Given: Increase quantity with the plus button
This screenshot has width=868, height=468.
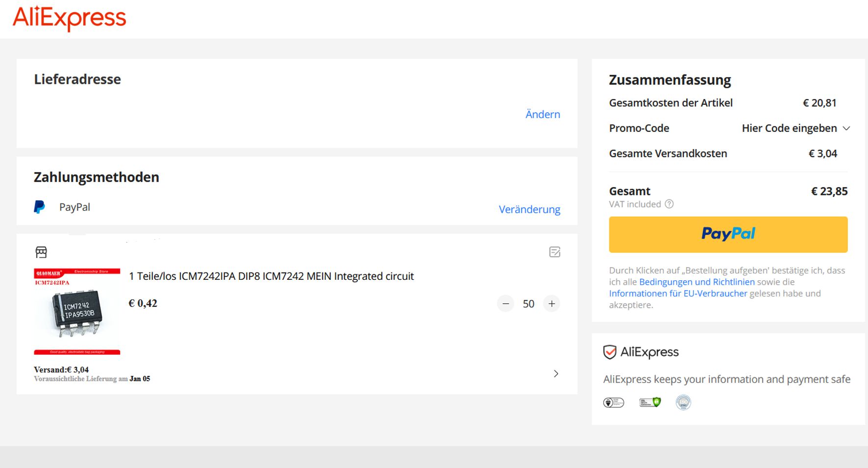Looking at the screenshot, I should tap(552, 304).
